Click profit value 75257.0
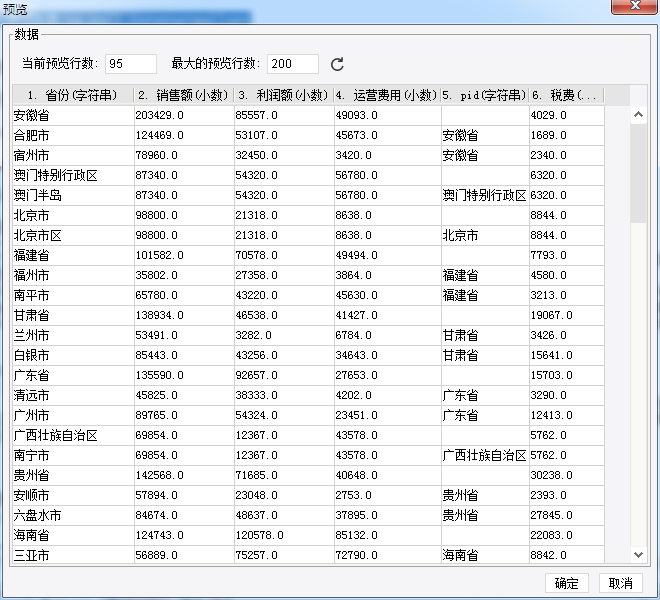 click(284, 555)
